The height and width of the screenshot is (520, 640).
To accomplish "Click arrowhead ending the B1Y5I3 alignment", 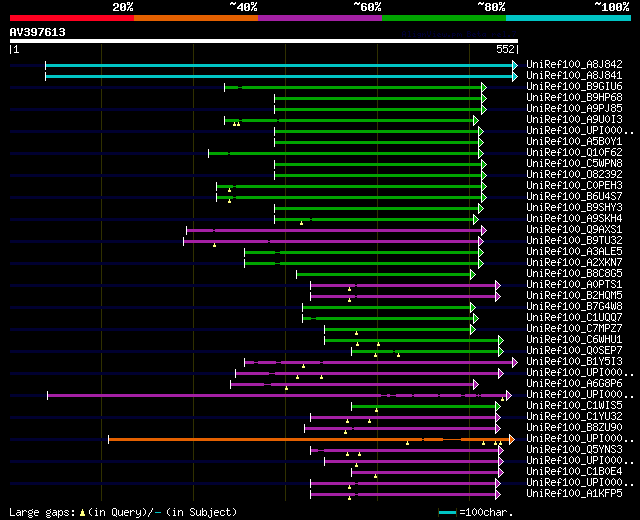I will tap(515, 362).
